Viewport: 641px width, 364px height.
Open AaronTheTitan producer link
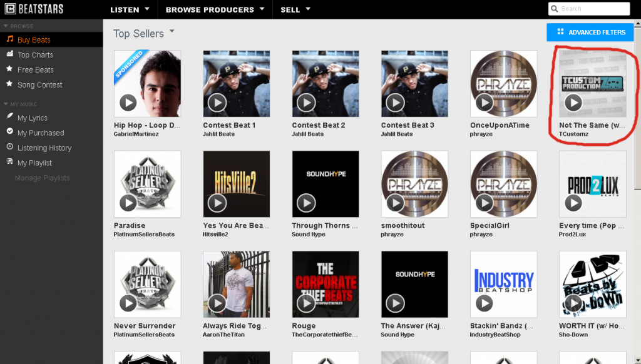click(x=223, y=335)
